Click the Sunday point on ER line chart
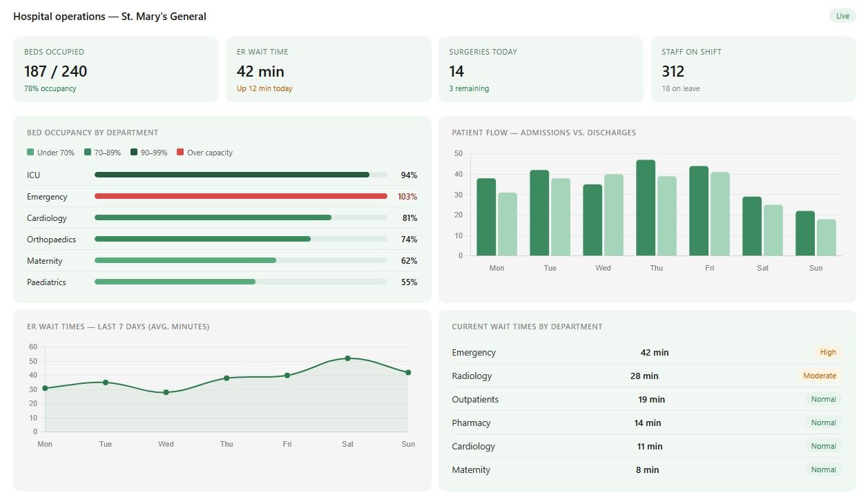The width and height of the screenshot is (868, 504). (x=408, y=372)
